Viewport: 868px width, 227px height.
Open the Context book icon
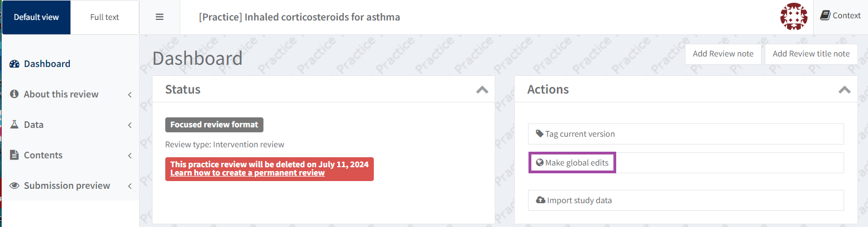[825, 16]
